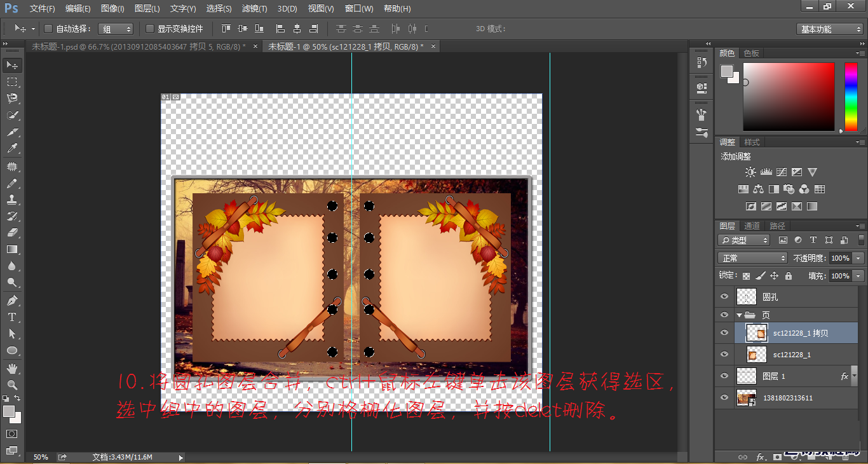Add a Levels adjustment

click(x=766, y=172)
